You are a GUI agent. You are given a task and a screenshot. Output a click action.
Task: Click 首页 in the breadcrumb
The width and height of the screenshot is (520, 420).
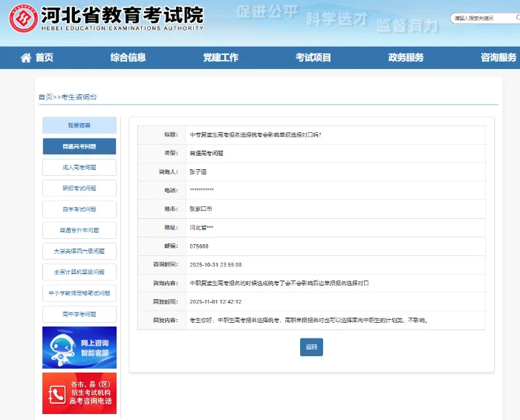coord(45,97)
